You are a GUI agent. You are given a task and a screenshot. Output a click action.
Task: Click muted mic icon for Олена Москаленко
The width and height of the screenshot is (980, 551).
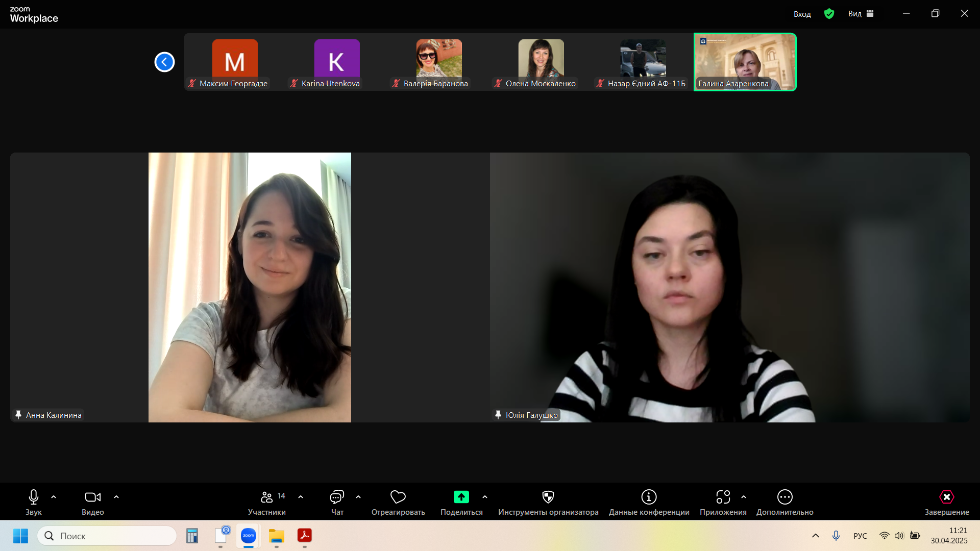point(498,83)
